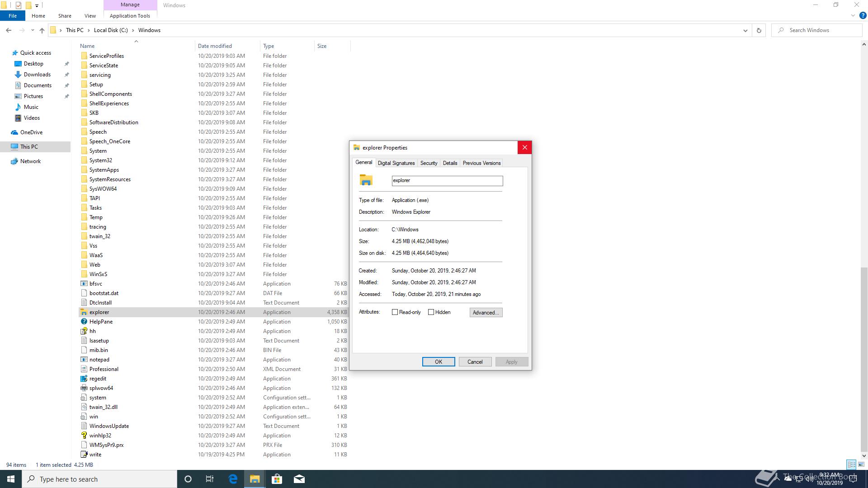Enable the Read-only attribute checkbox
Viewport: 868px width, 488px height.
(395, 312)
